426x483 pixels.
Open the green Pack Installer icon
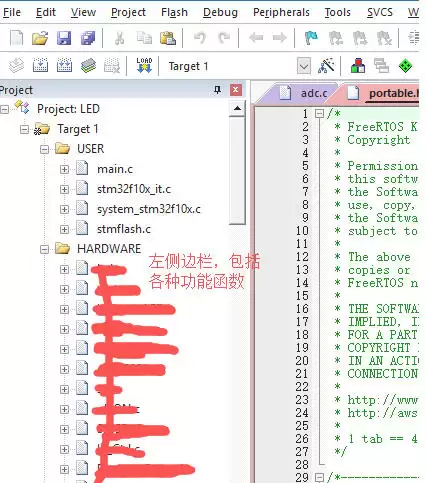405,66
